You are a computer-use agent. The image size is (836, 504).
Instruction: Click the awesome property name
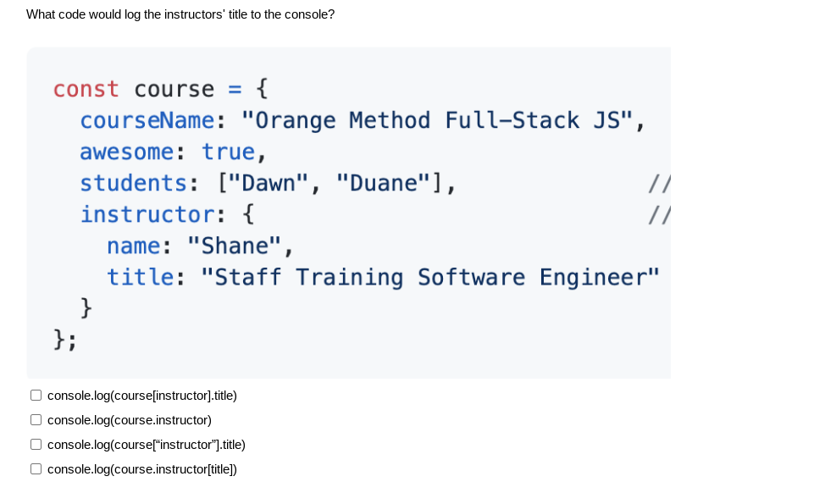pos(127,152)
